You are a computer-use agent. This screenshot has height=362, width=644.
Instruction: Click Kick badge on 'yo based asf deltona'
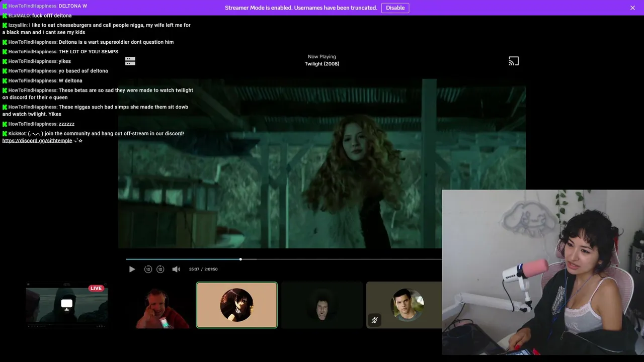(x=5, y=71)
